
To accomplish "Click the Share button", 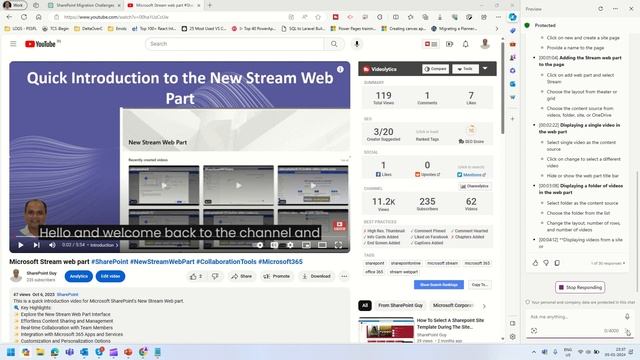I will click(x=241, y=276).
